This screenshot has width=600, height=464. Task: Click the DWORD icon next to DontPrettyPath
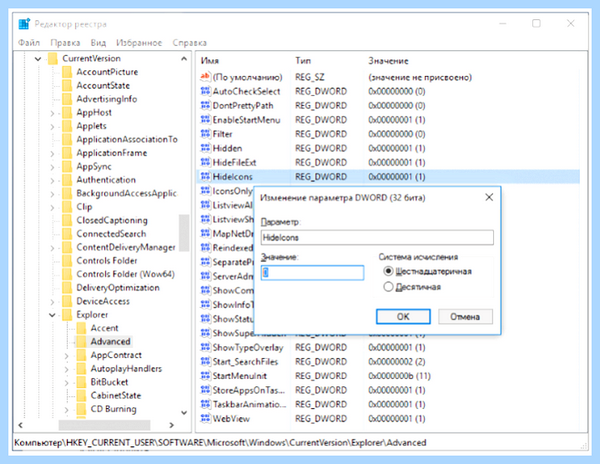click(x=205, y=105)
